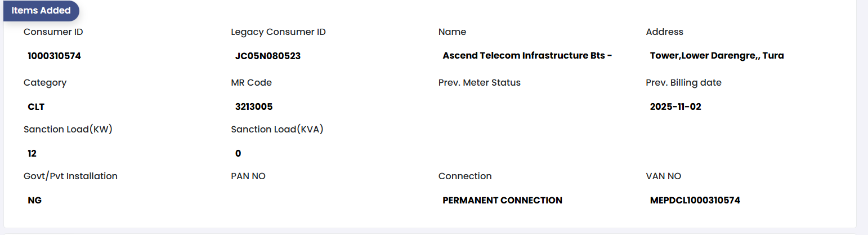Screen dimensions: 868x235
Task: Click the Legacy Consumer ID label
Action: [278, 32]
